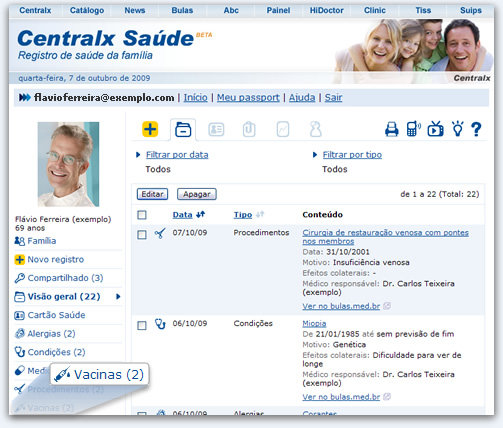Sort records by Data column
The width and height of the screenshot is (503, 428).
tap(182, 215)
